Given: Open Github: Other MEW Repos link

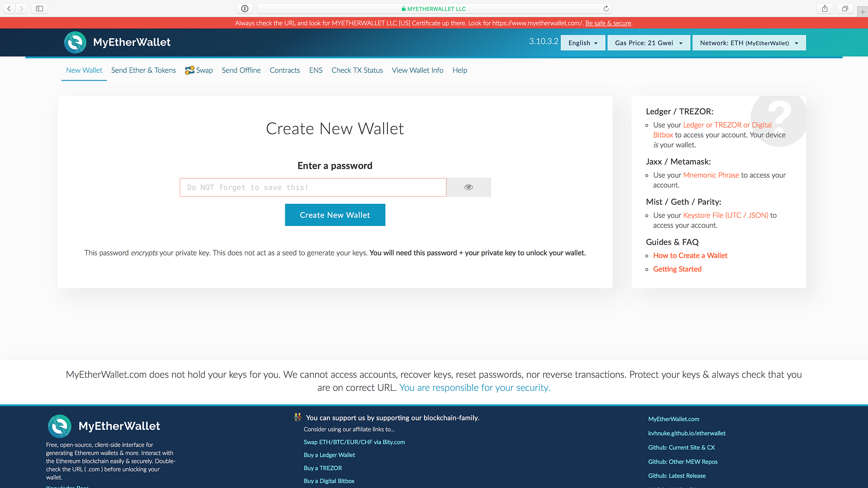Looking at the screenshot, I should coord(683,462).
